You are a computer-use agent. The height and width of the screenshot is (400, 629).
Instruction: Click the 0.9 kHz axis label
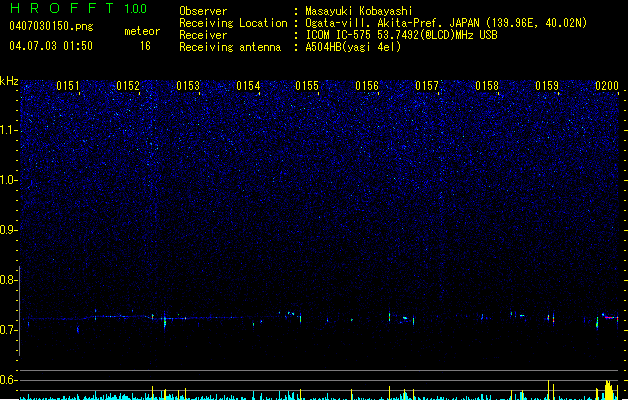8,230
